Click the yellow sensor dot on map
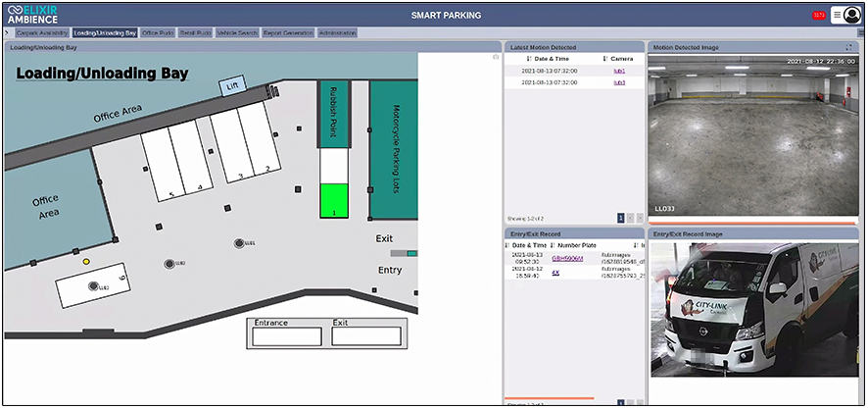 pyautogui.click(x=86, y=262)
